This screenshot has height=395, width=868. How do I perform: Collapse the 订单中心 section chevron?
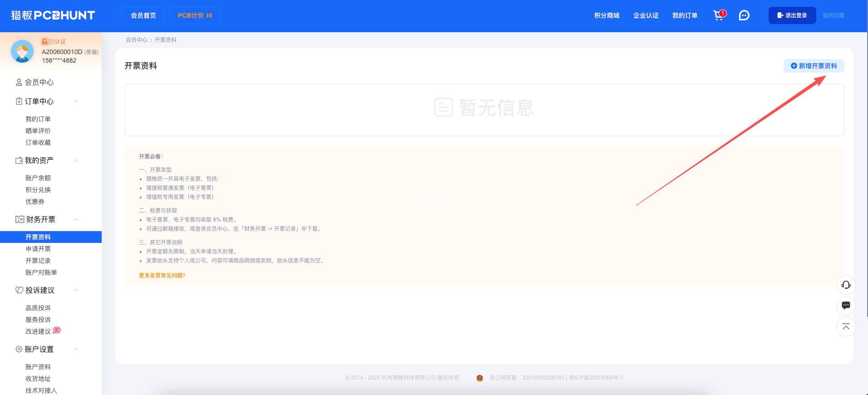point(76,101)
